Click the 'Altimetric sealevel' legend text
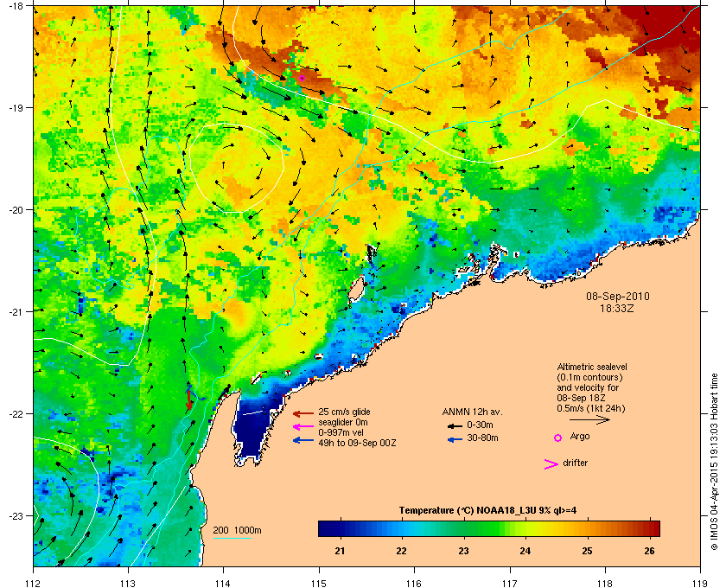This screenshot has width=726, height=588. point(592,367)
